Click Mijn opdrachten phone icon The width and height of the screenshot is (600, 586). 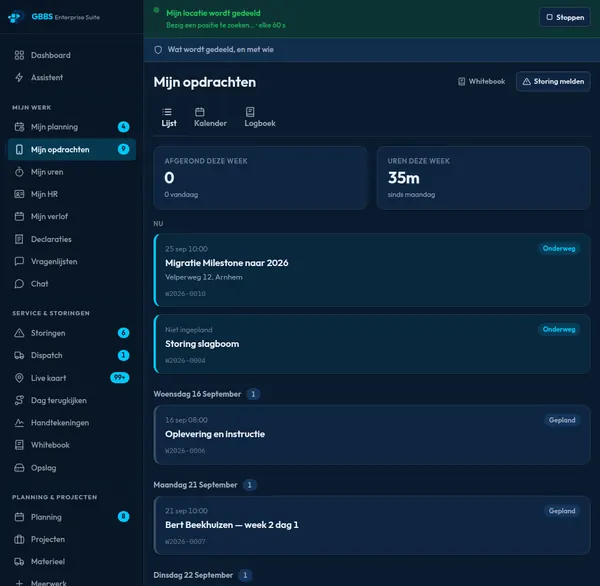click(19, 149)
